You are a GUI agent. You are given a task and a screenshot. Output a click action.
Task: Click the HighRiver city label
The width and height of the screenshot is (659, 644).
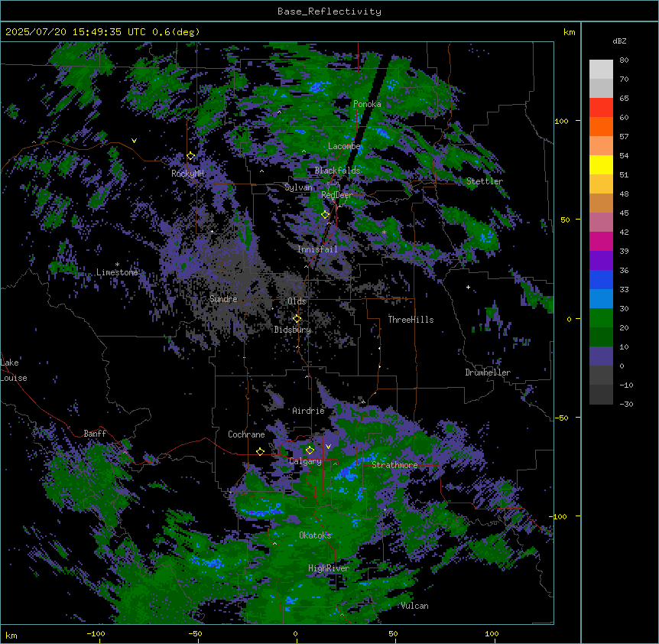click(x=329, y=568)
